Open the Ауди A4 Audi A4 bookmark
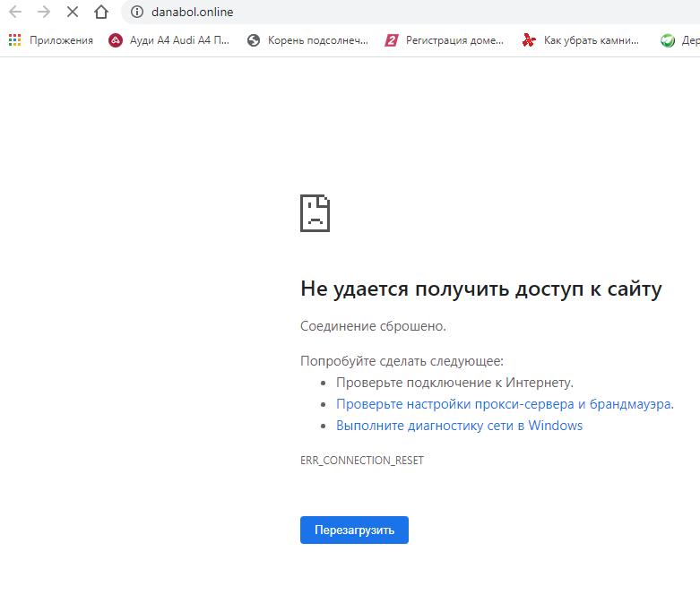Screen dimensions: 700x595 (x=169, y=40)
